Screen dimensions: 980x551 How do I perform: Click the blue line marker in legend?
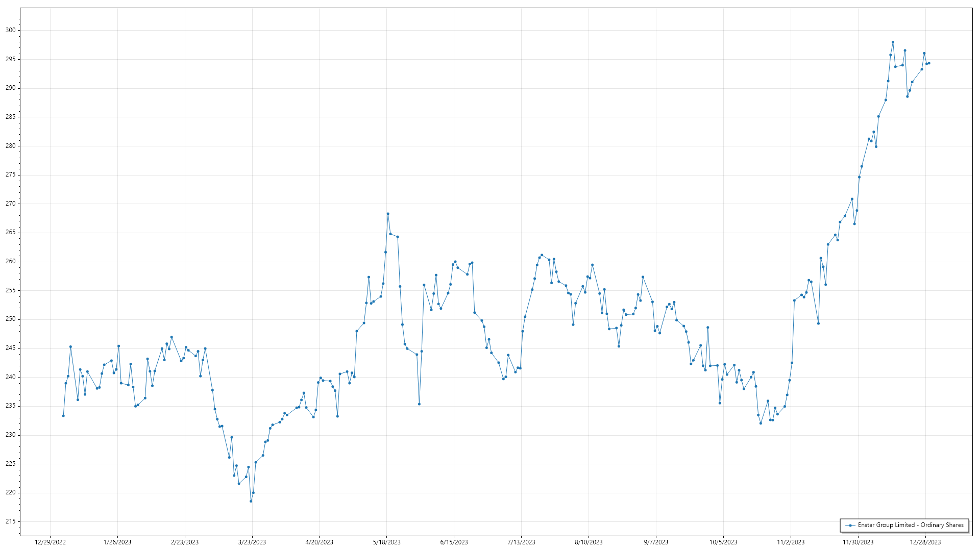click(850, 525)
